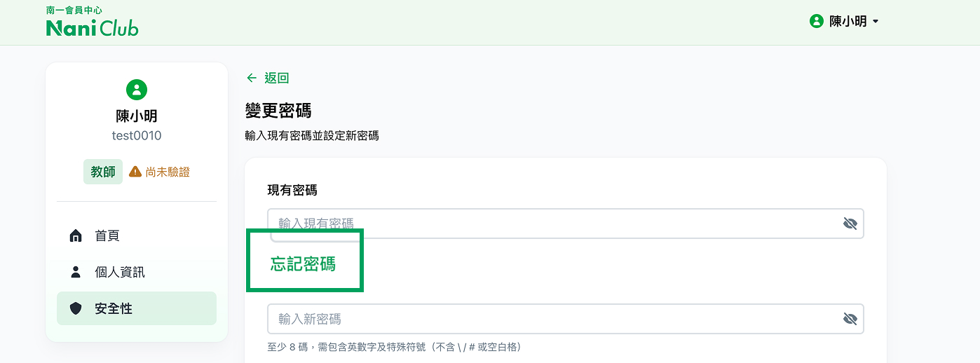
Task: Click the shield icon beside 安全性
Action: click(76, 308)
